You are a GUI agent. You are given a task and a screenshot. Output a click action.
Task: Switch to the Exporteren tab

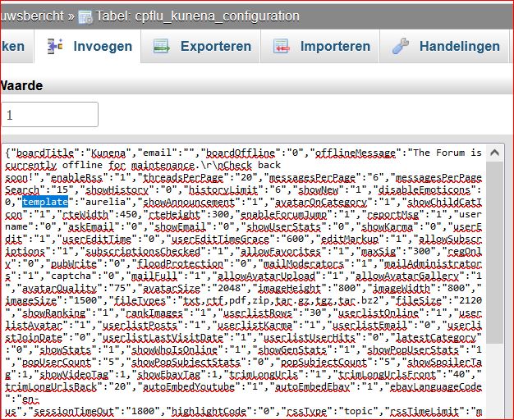213,47
